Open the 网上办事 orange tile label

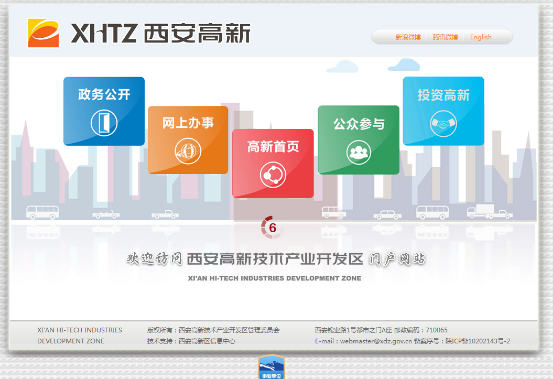pos(188,123)
